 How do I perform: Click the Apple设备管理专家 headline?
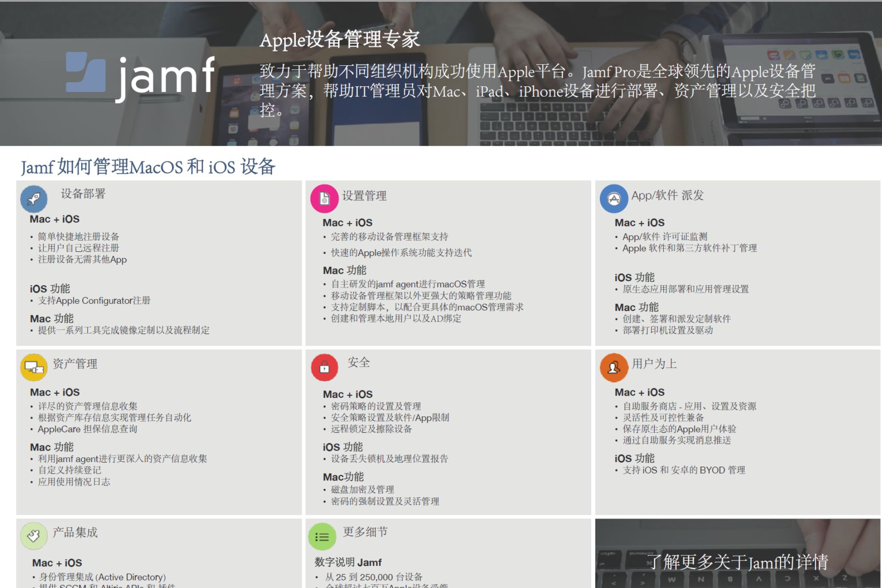(339, 40)
